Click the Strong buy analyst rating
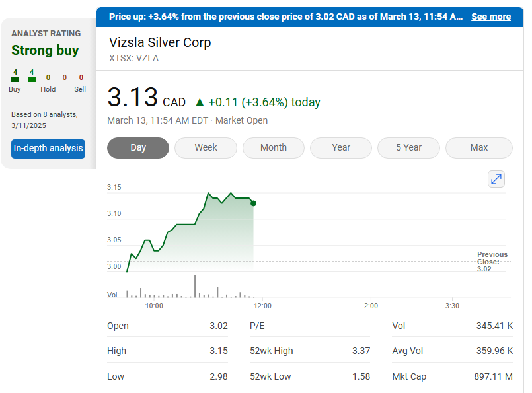This screenshot has width=532, height=393. click(45, 50)
